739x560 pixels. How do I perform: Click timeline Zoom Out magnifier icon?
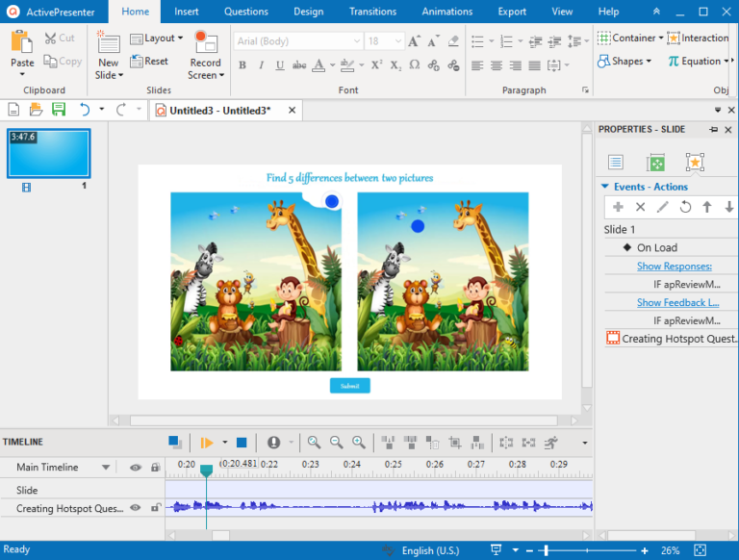pos(337,443)
